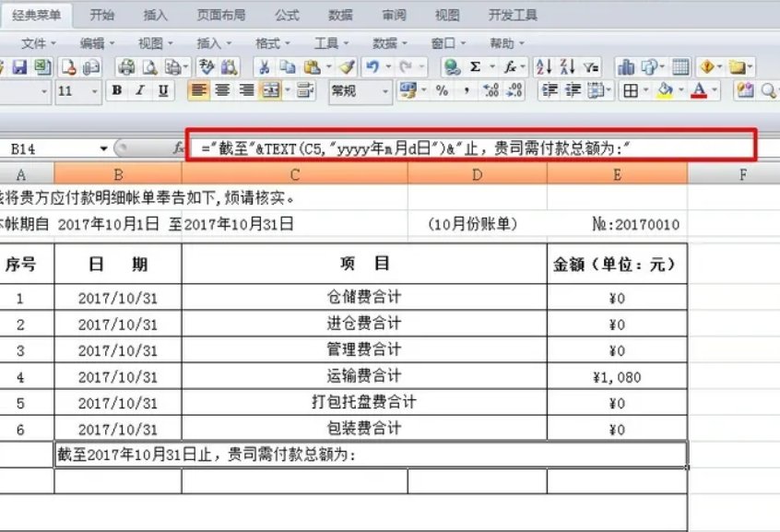The width and height of the screenshot is (780, 532).
Task: Click the Filter funnel icon
Action: [x=592, y=66]
